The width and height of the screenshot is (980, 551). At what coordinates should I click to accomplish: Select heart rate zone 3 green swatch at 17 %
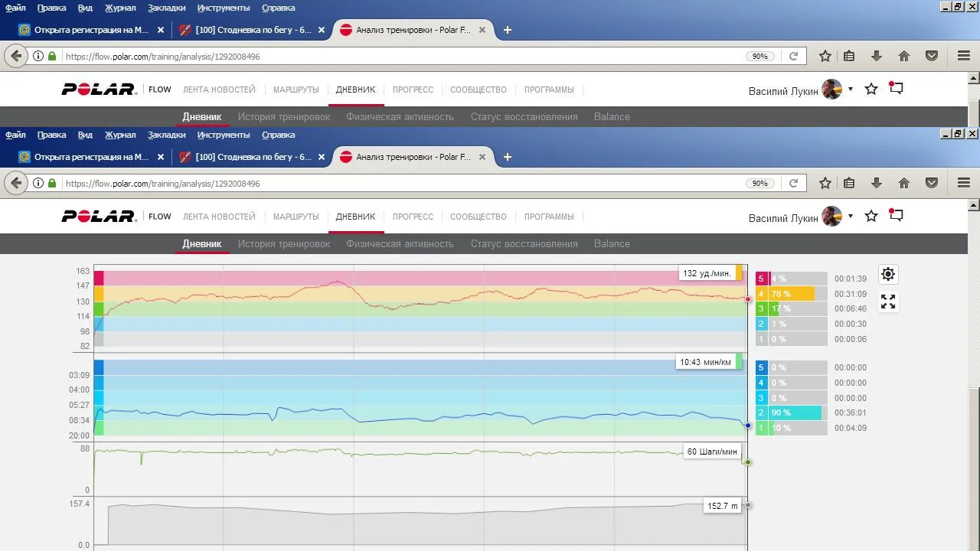click(x=761, y=308)
